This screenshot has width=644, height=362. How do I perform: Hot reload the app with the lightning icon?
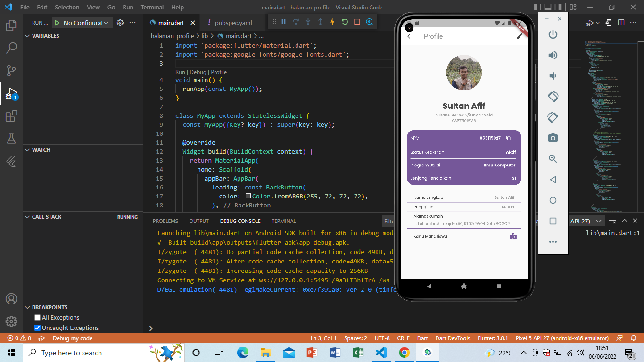point(332,22)
